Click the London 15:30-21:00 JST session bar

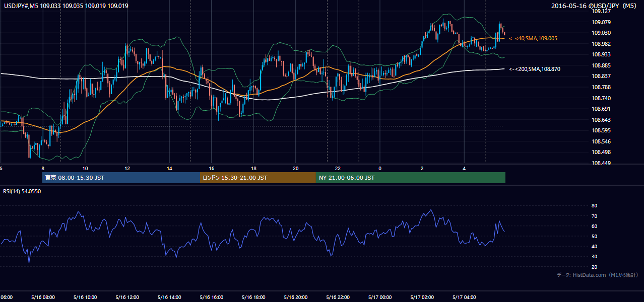click(x=258, y=178)
